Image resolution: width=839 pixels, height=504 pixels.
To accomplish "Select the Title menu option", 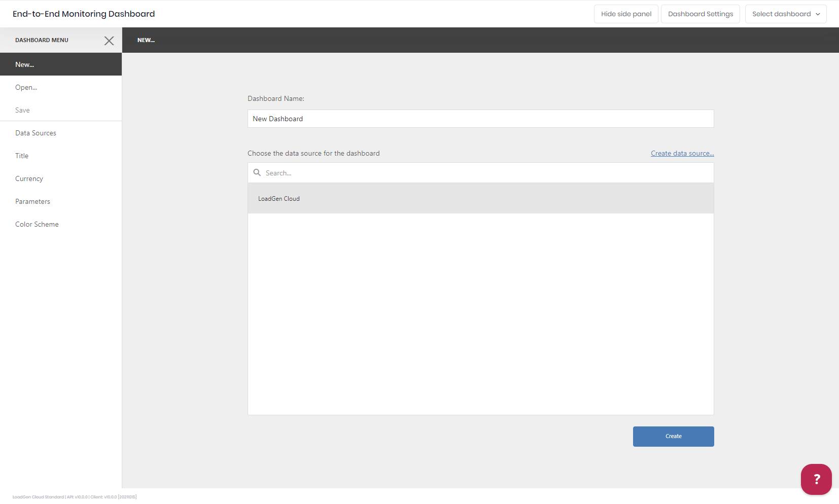I will (x=22, y=156).
